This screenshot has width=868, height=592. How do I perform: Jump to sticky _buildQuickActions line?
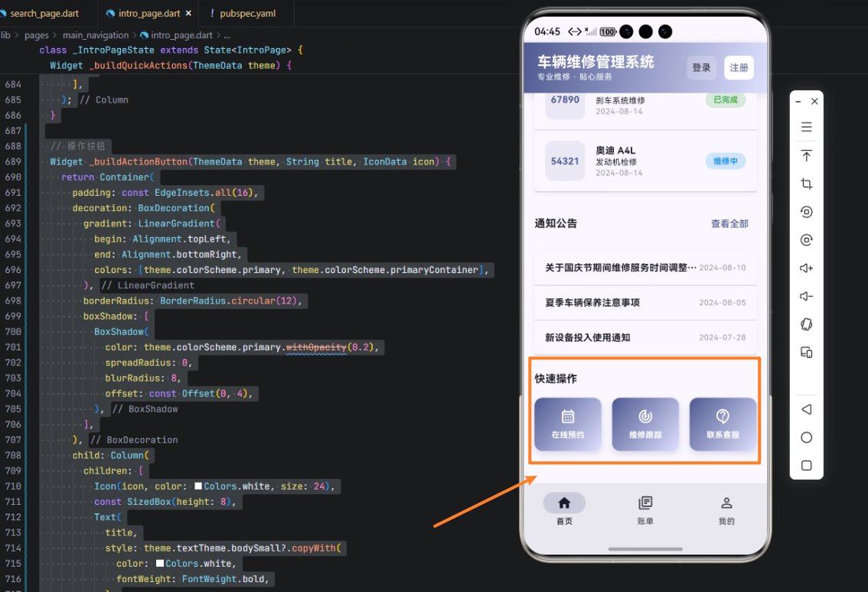pos(171,65)
